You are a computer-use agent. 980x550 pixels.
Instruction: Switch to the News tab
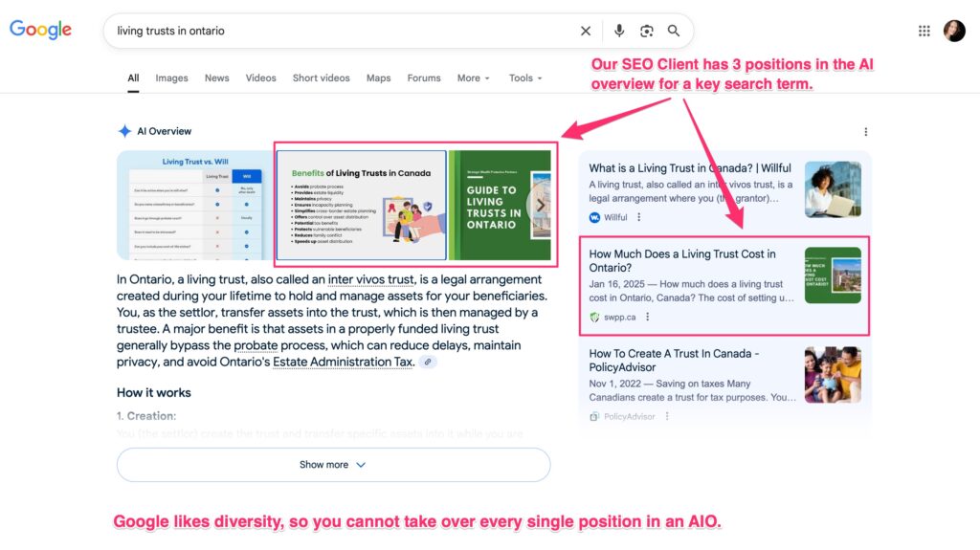(217, 78)
